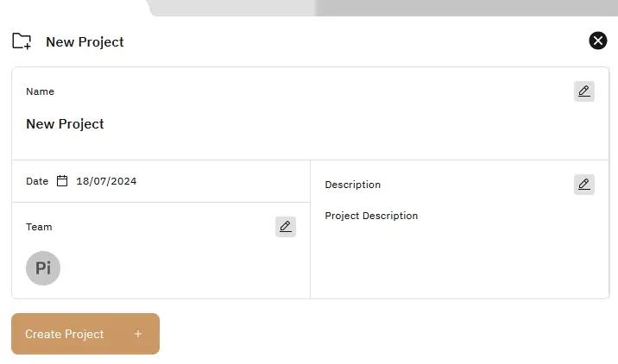Edit the Description using its pencil icon

click(x=584, y=185)
